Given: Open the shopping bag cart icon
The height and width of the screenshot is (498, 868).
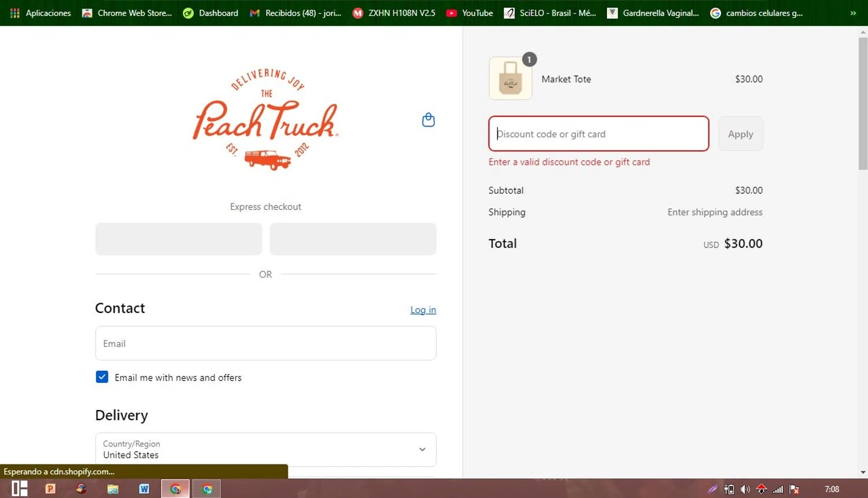Looking at the screenshot, I should pos(428,120).
